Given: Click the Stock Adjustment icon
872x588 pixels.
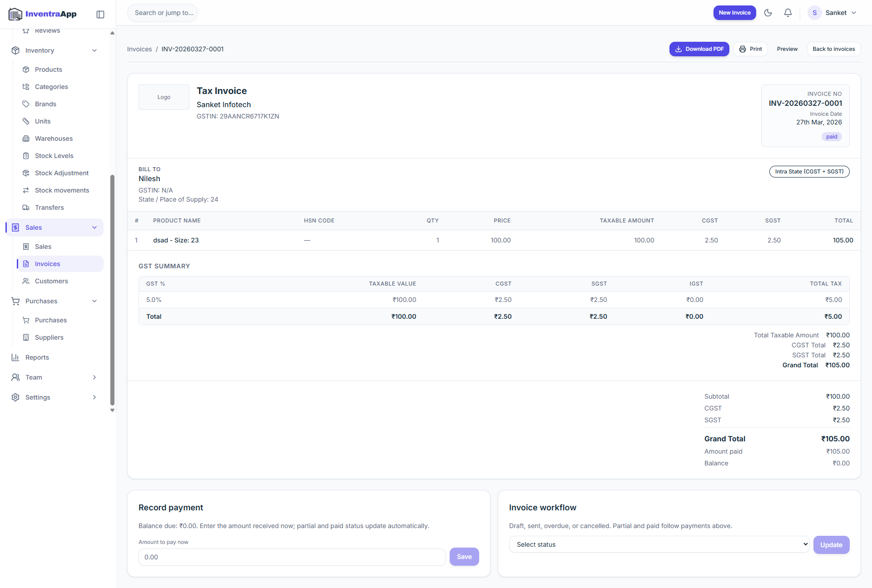Looking at the screenshot, I should 26,173.
